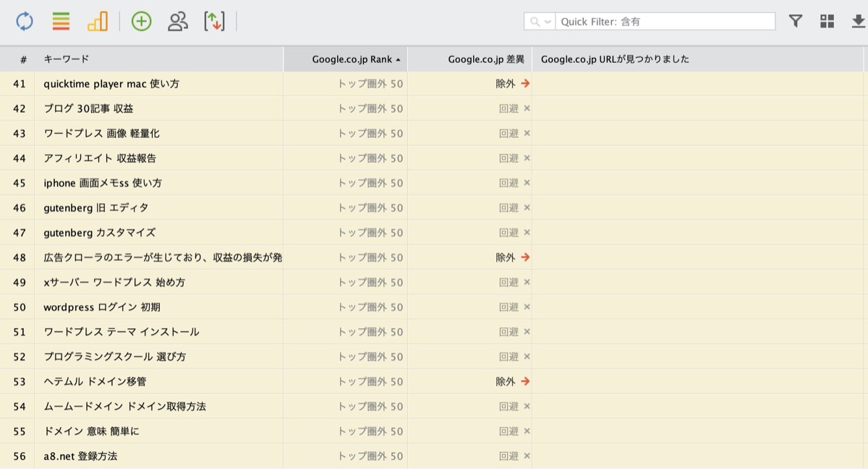
Task: Select keyword quicktime player mac 使い方
Action: tap(111, 84)
